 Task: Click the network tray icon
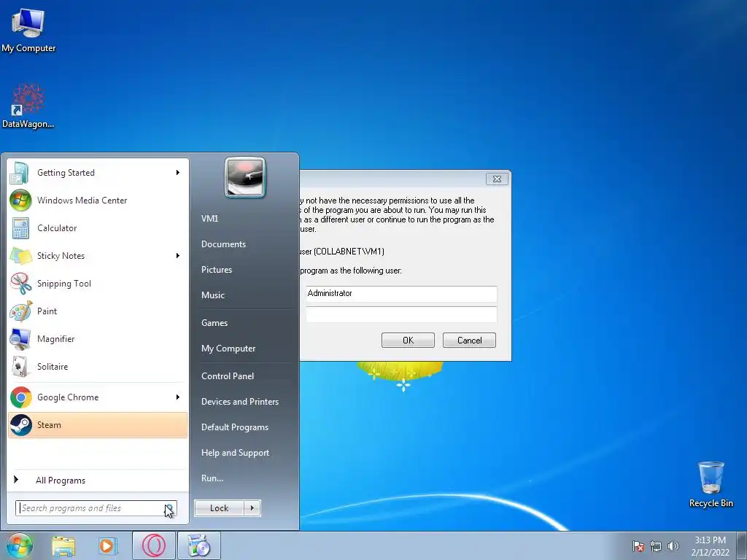click(656, 546)
